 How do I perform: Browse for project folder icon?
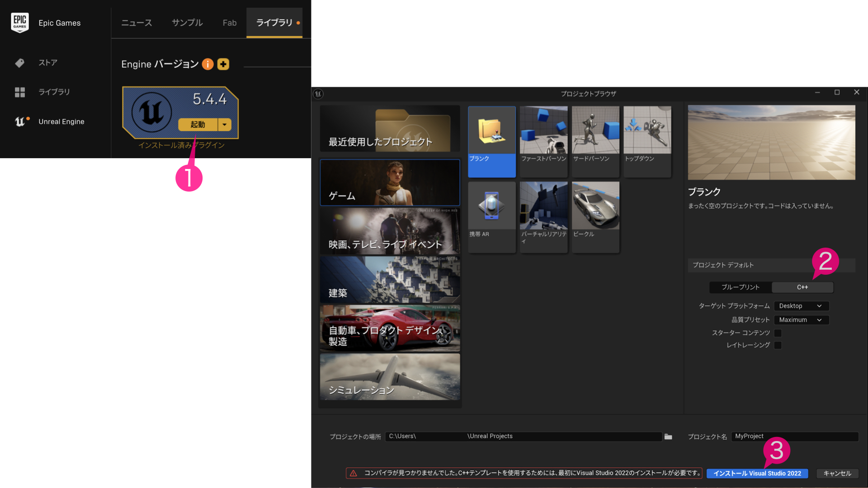point(668,436)
